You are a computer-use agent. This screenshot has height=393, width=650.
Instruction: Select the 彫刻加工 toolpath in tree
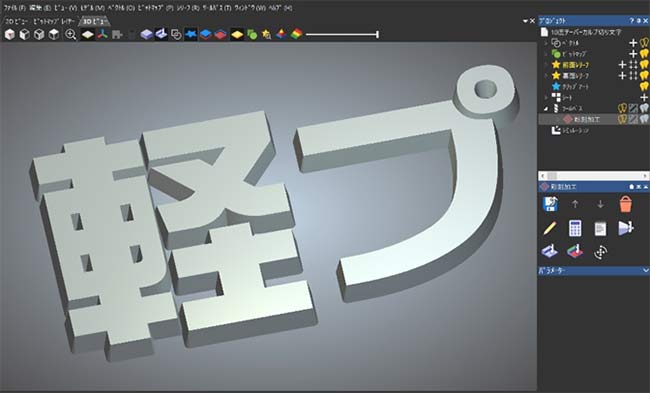[587, 119]
